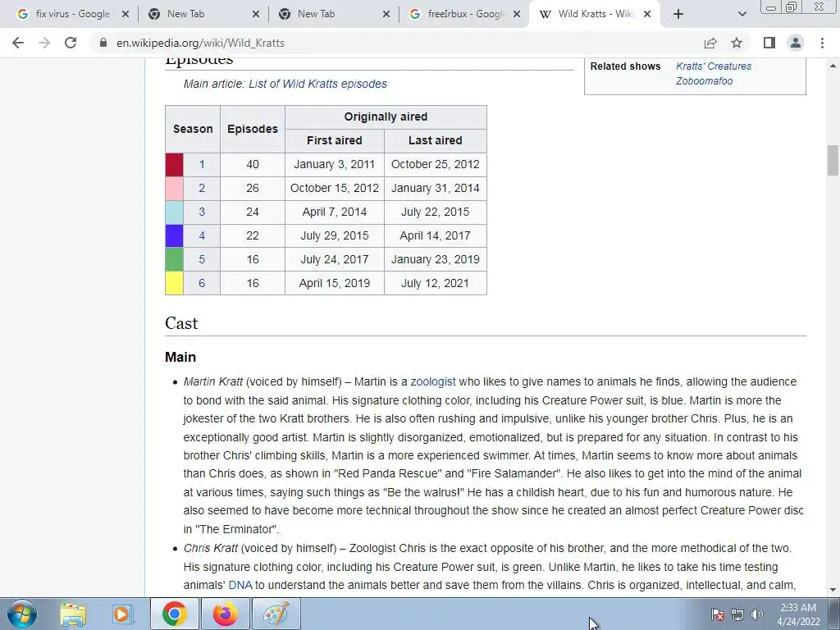840x630 pixels.
Task: Reload the Wikipedia page
Action: (x=71, y=43)
